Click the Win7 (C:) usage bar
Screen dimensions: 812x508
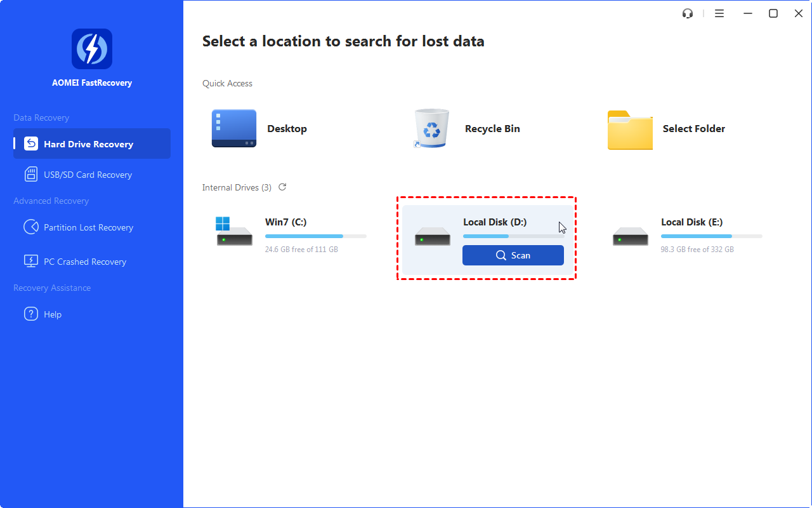pos(316,236)
